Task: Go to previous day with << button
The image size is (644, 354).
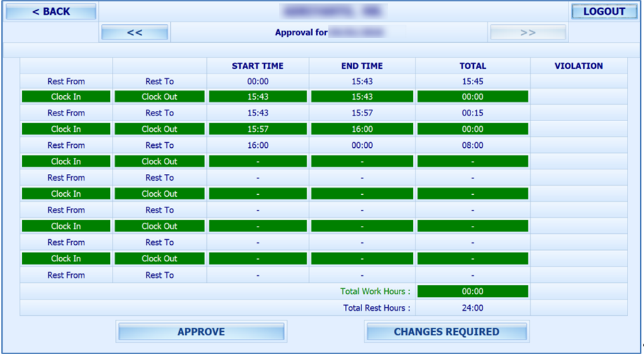Action: 135,32
